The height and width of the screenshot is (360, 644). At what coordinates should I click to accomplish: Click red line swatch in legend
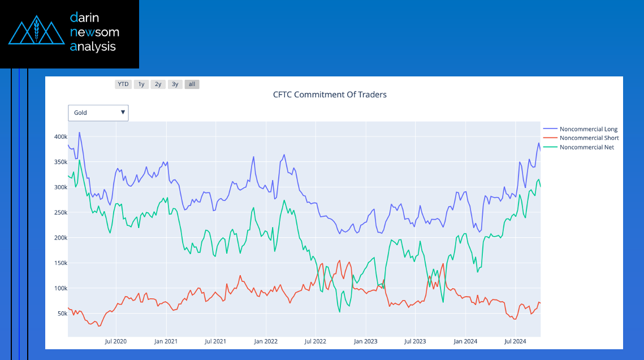pos(550,138)
